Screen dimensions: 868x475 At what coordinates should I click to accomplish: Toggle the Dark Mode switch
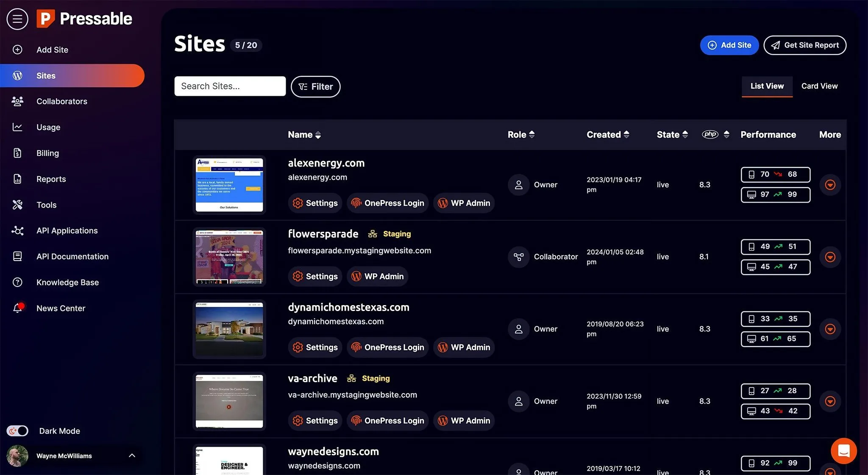pyautogui.click(x=17, y=431)
